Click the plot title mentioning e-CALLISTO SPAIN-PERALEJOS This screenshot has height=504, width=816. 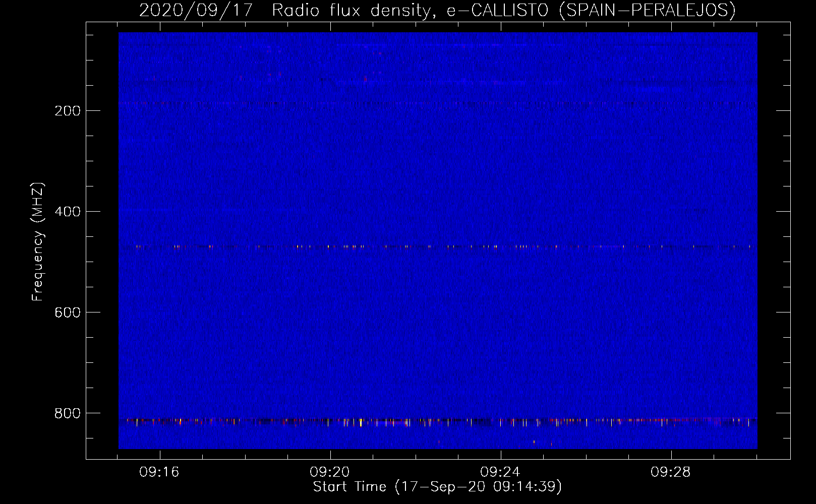pos(437,10)
